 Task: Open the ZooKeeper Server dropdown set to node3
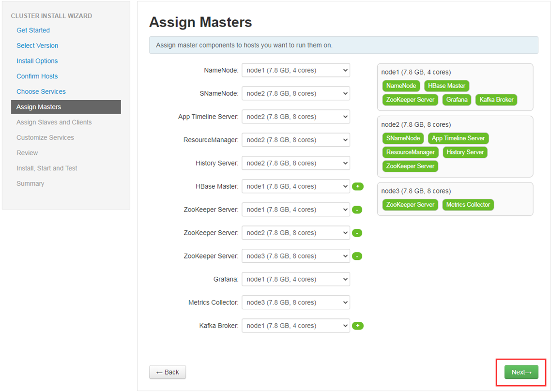[296, 256]
